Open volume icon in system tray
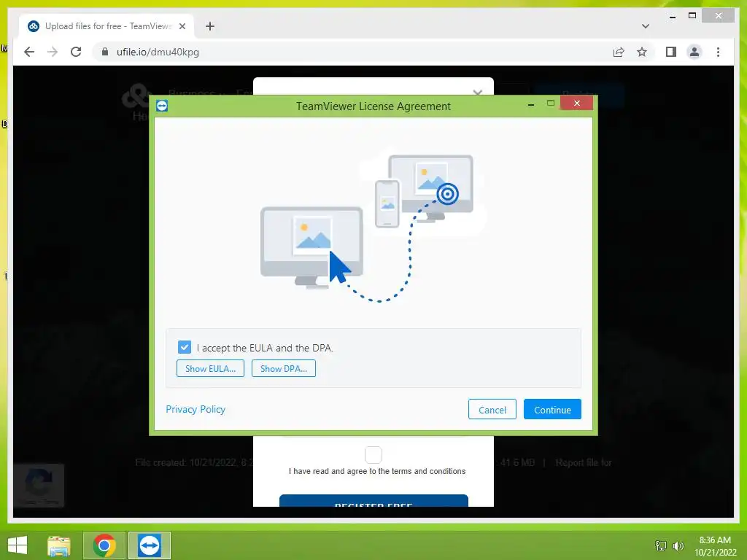This screenshot has width=747, height=560. click(x=678, y=545)
